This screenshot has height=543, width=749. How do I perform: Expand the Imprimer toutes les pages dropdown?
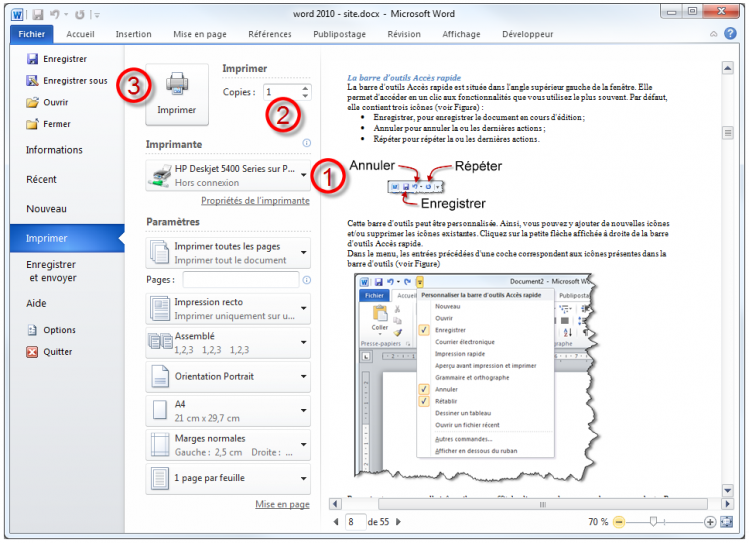tap(303, 253)
